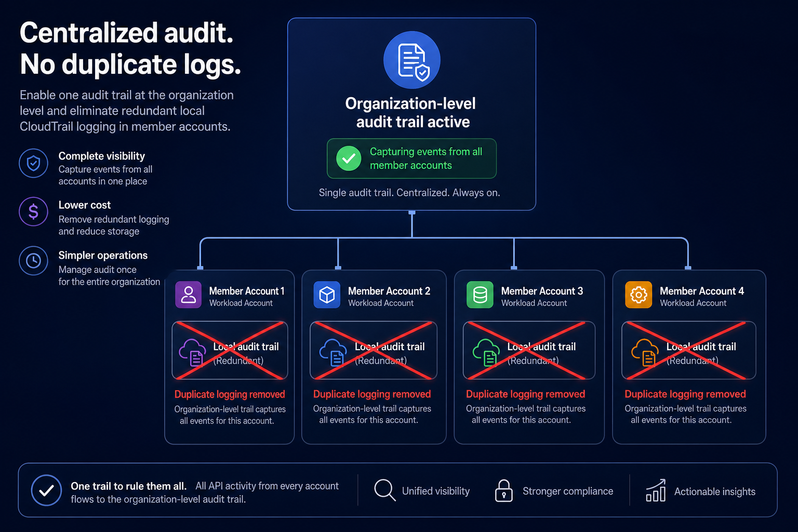
Task: Click the Member Account 2 heading
Action: coord(389,291)
